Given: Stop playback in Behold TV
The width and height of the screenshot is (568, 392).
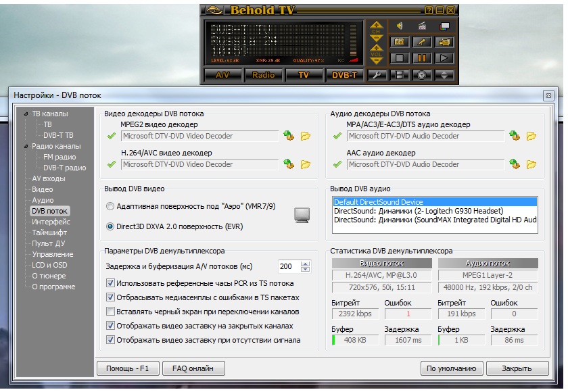Looking at the screenshot, I should (399, 58).
